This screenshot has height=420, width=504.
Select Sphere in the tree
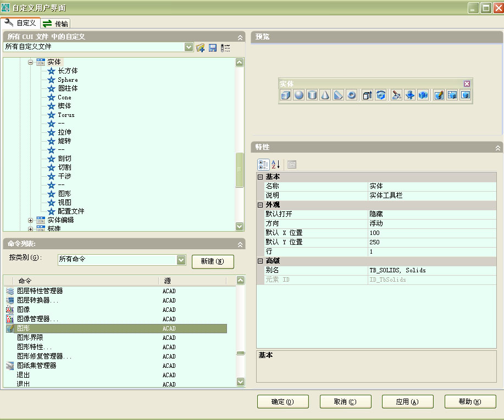[x=68, y=80]
